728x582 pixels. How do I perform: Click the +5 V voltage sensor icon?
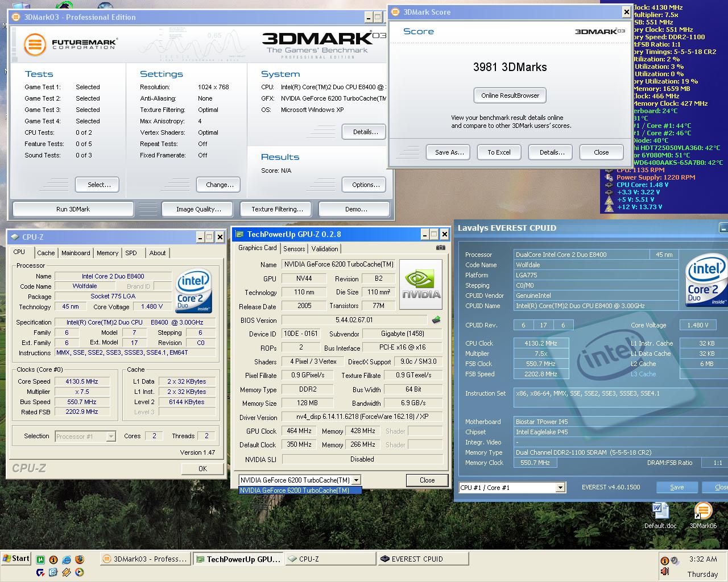tap(609, 199)
